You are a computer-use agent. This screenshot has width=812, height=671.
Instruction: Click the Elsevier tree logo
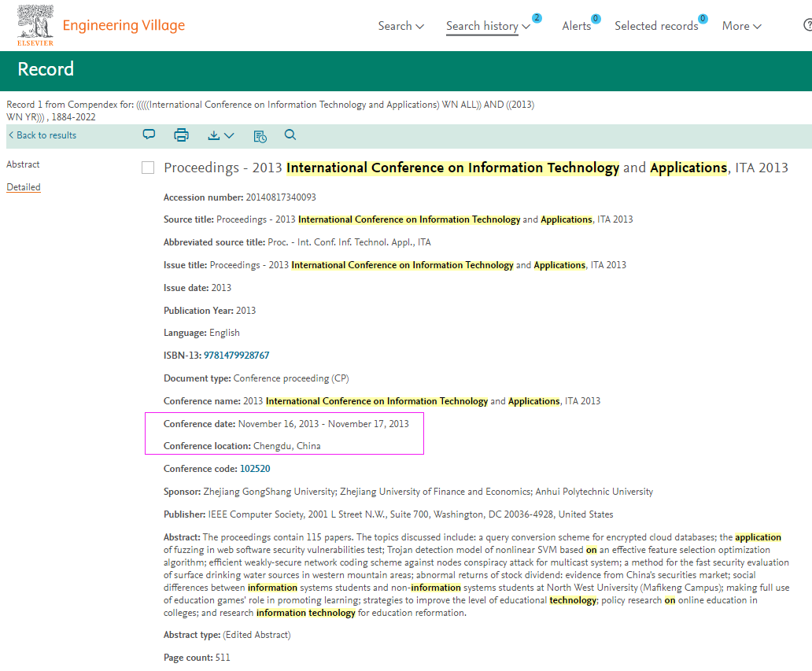coord(35,25)
